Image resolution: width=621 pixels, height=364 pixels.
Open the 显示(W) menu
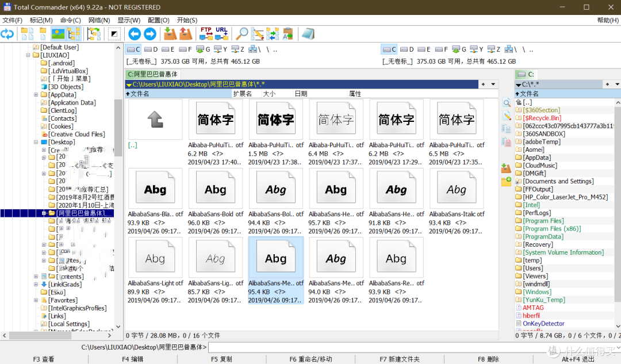[x=129, y=20]
